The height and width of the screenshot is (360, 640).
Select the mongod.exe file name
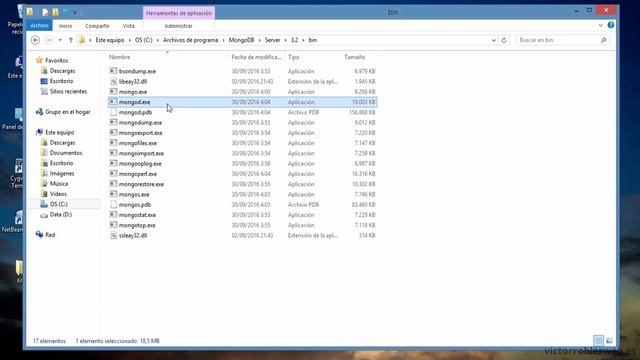click(135, 102)
